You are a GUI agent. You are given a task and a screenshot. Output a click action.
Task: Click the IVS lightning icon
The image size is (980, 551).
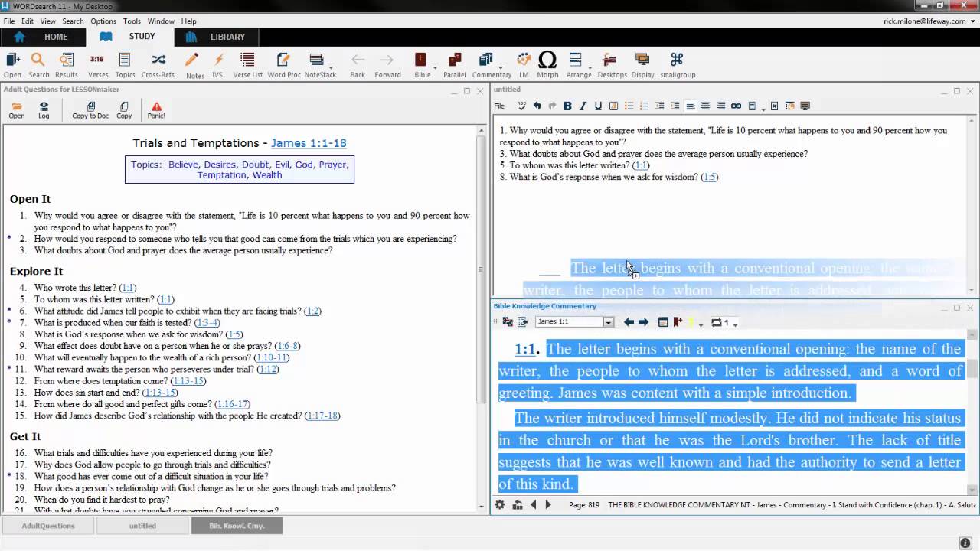(217, 65)
